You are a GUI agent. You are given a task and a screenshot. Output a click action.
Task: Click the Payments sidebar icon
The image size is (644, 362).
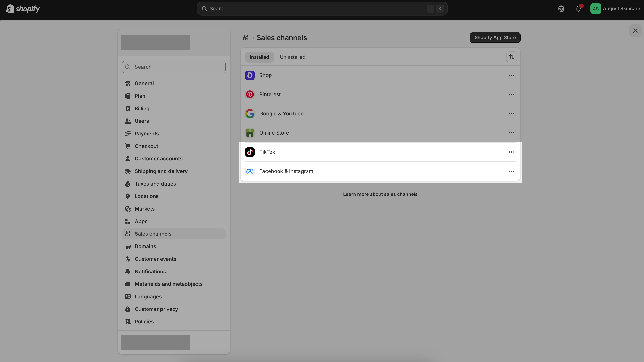[128, 134]
